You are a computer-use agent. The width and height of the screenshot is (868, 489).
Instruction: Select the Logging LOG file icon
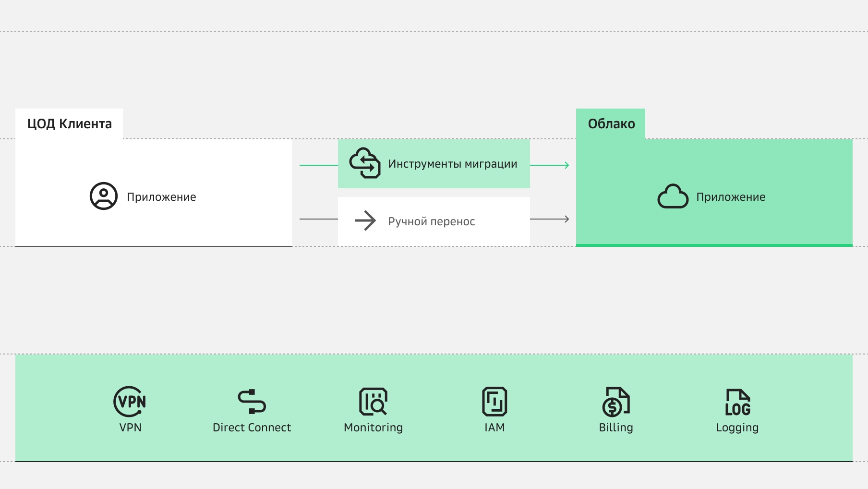pyautogui.click(x=737, y=402)
